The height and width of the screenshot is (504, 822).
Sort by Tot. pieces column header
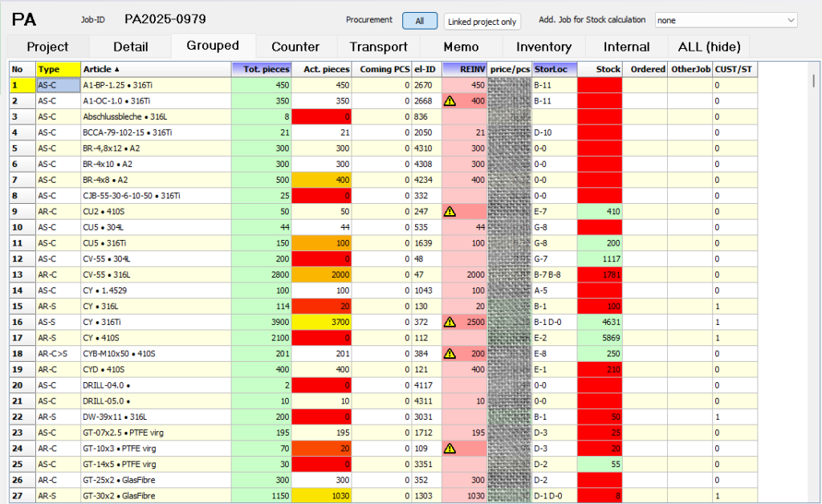pyautogui.click(x=262, y=70)
